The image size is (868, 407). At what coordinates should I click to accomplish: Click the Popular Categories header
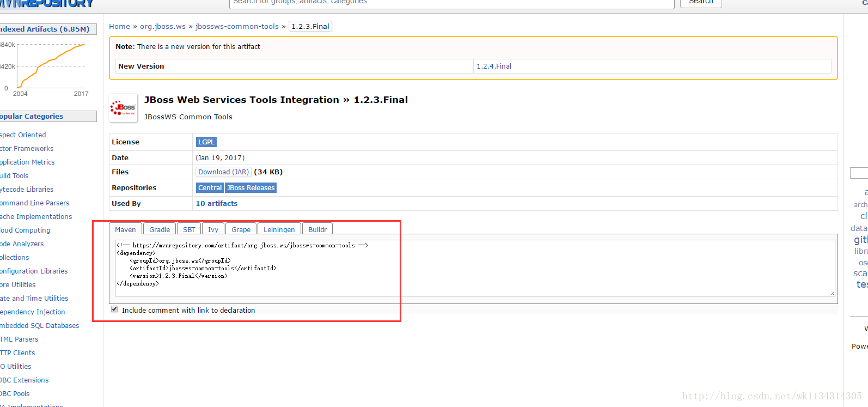[48, 116]
